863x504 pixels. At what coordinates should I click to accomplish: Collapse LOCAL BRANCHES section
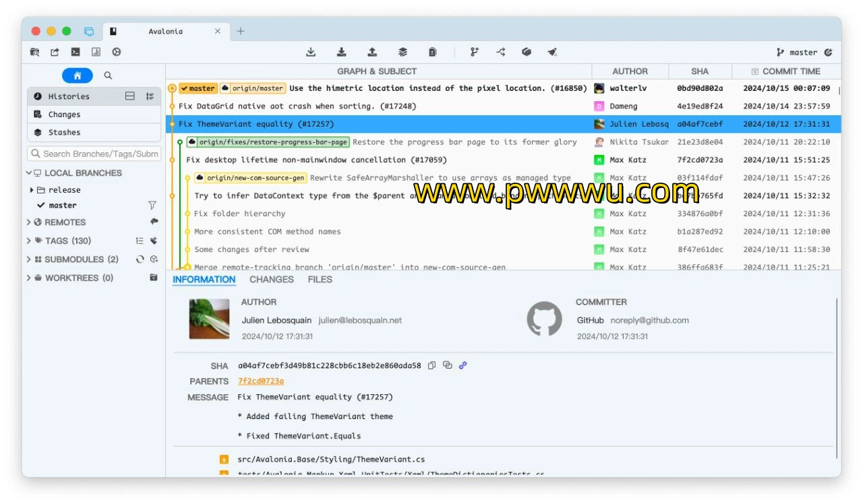click(x=29, y=173)
